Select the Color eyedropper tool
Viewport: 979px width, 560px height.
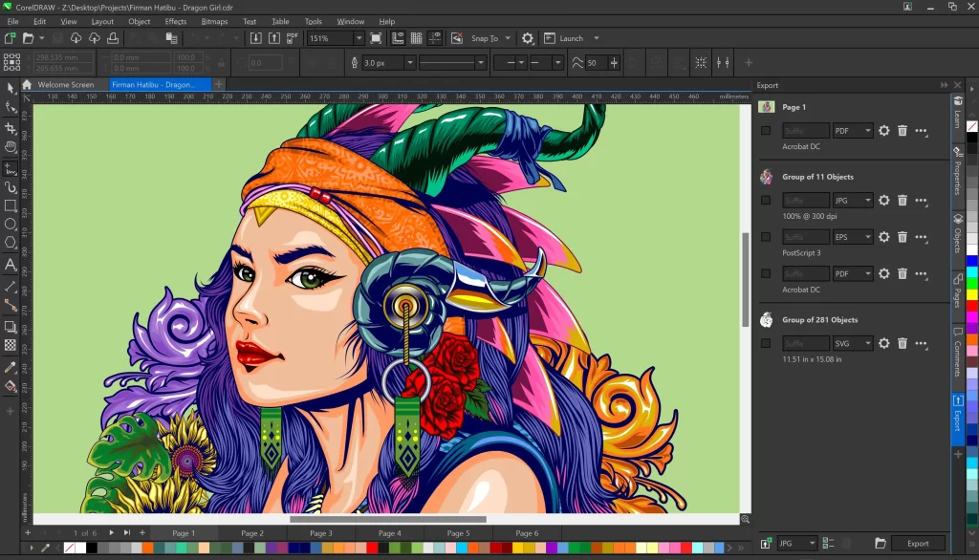(10, 368)
